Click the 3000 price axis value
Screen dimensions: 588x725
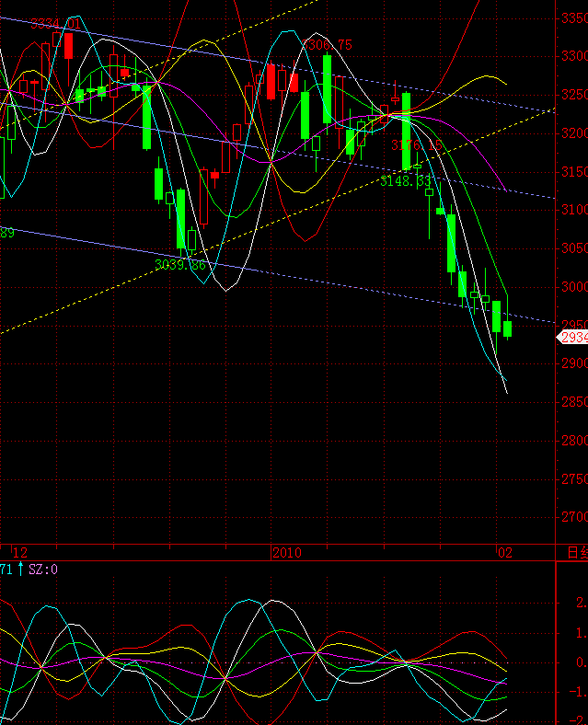tap(574, 287)
